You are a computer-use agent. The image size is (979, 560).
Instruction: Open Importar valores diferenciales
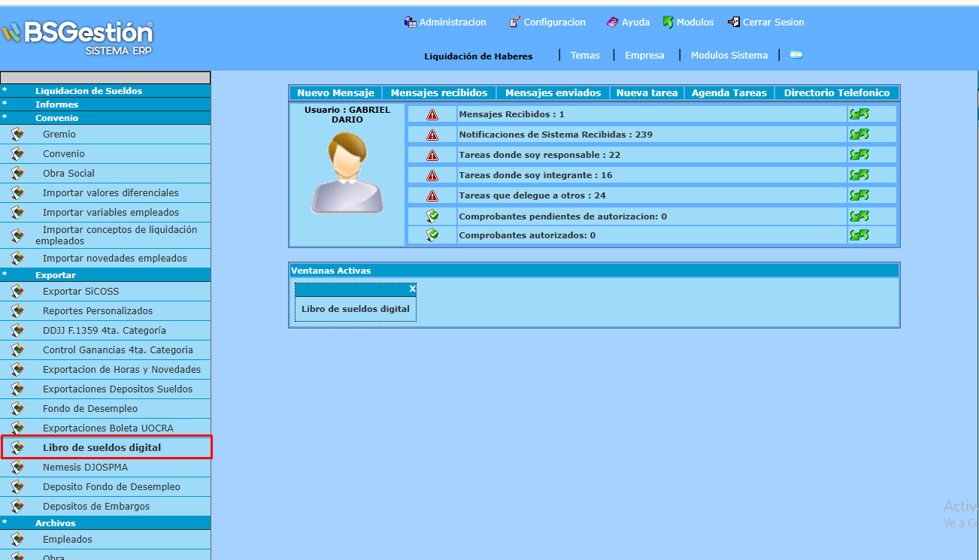(x=111, y=193)
